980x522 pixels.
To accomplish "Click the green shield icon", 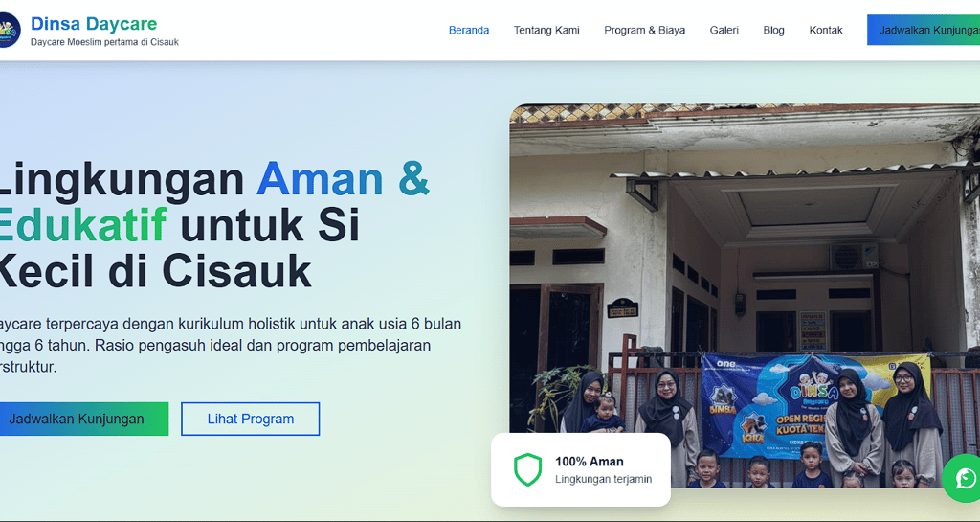I will 527,469.
